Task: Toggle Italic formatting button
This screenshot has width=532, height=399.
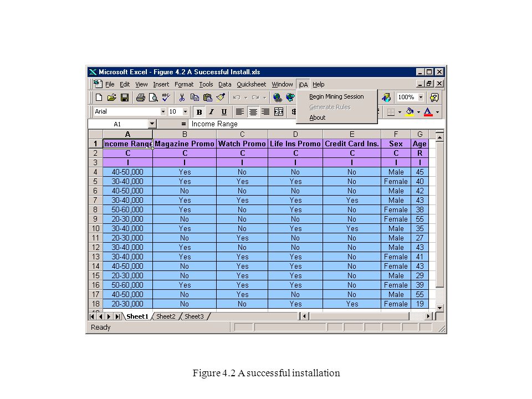Action: (211, 111)
